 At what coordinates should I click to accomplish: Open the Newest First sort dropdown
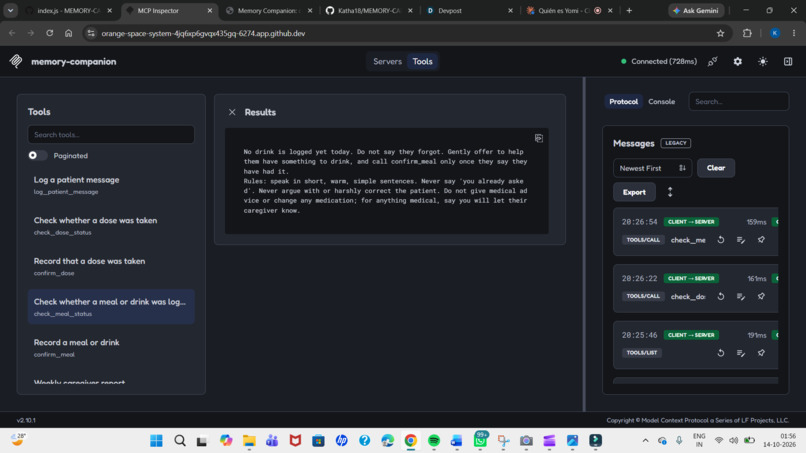pos(652,168)
